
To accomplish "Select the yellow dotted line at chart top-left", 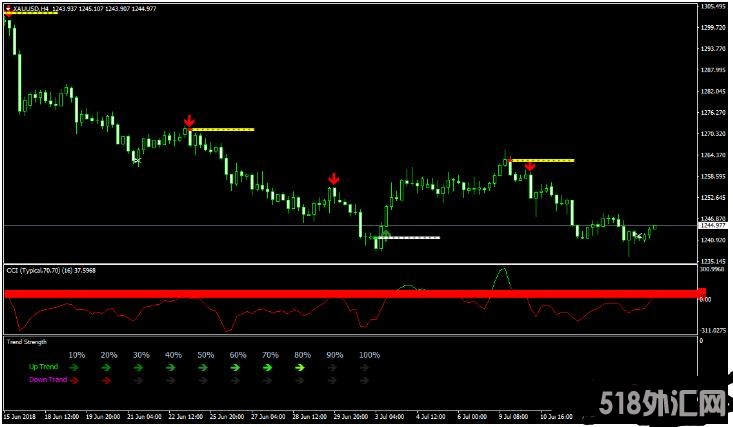I will (x=31, y=13).
